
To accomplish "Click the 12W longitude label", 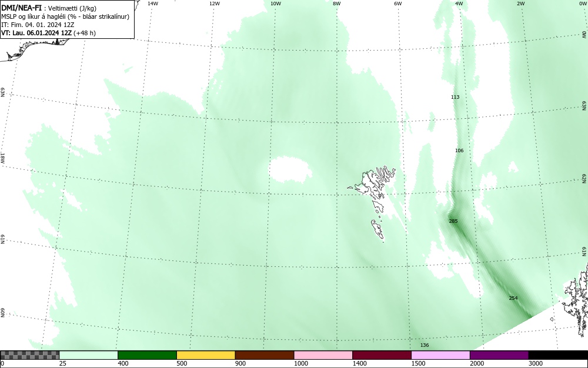I will [x=214, y=4].
